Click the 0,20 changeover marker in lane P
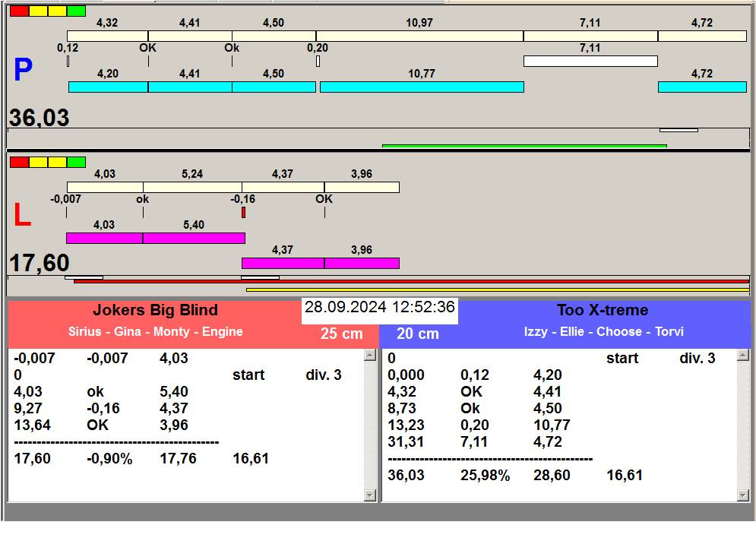This screenshot has width=756, height=544. click(318, 62)
